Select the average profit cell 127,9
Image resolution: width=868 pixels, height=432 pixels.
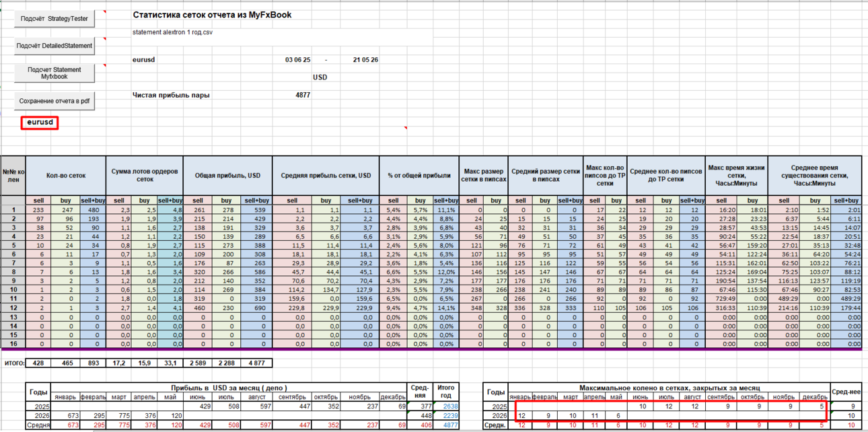tap(361, 289)
